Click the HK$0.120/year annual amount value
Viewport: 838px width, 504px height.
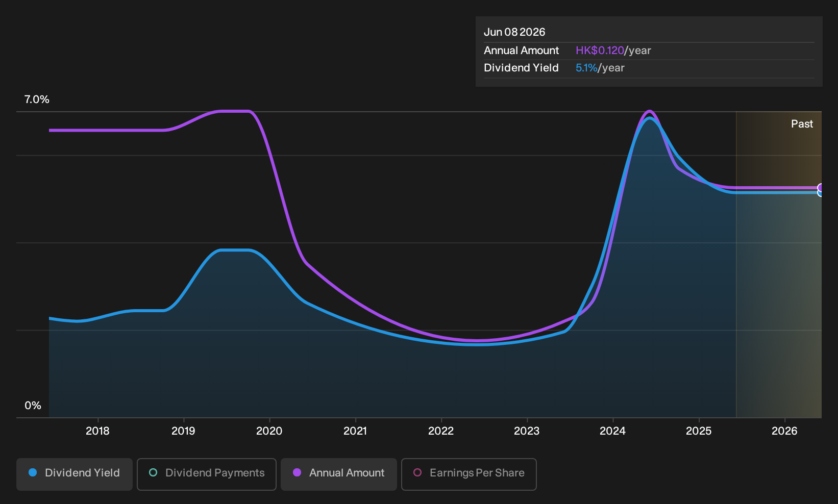click(x=613, y=51)
